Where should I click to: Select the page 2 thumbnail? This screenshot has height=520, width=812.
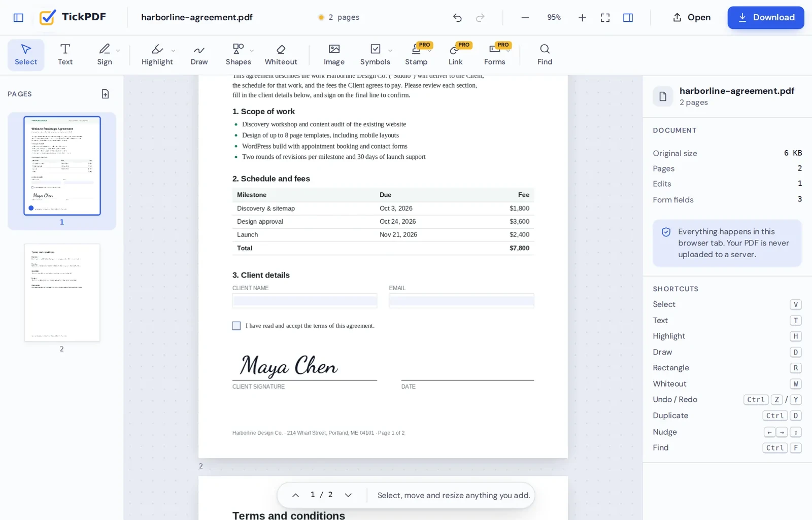(62, 292)
